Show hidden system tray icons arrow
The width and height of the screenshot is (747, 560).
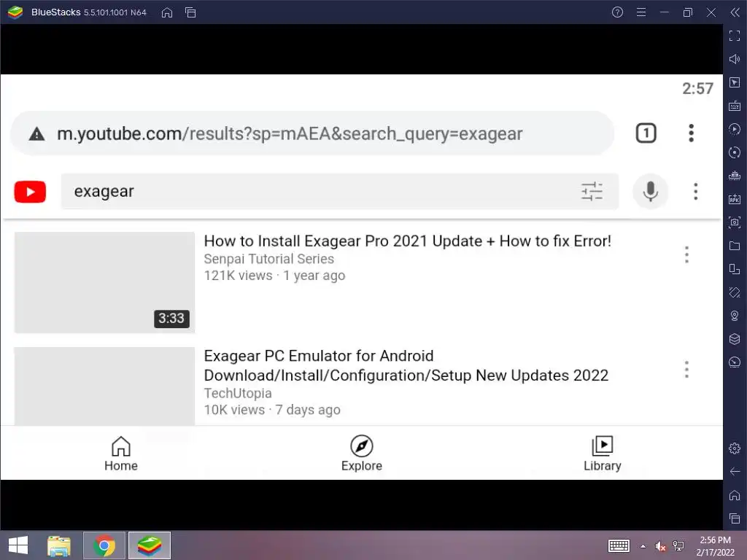[x=643, y=546]
